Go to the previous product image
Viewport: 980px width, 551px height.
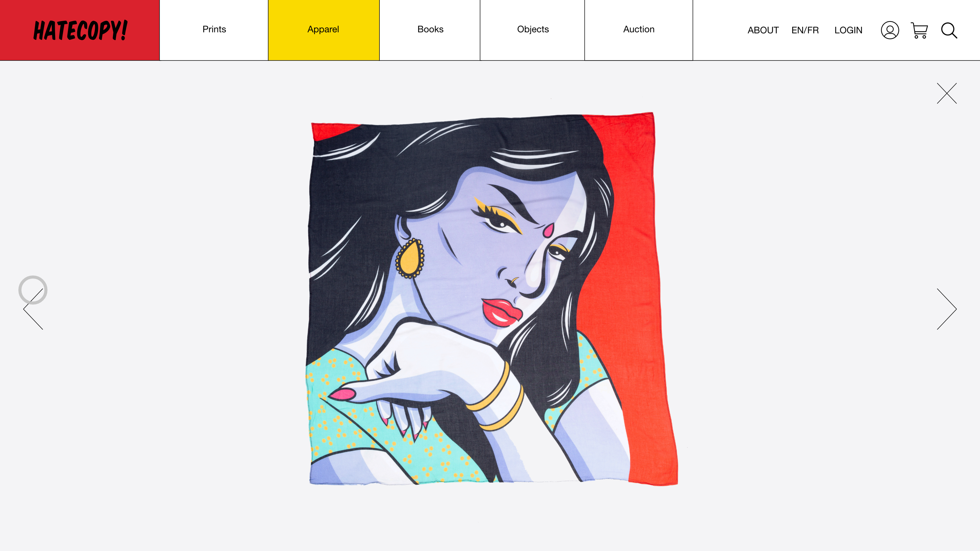coord(33,309)
